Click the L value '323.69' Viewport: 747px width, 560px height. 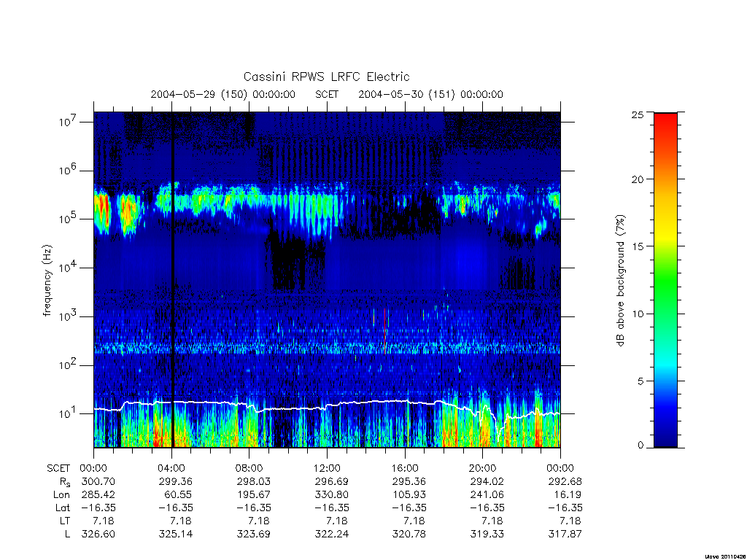tap(254, 534)
